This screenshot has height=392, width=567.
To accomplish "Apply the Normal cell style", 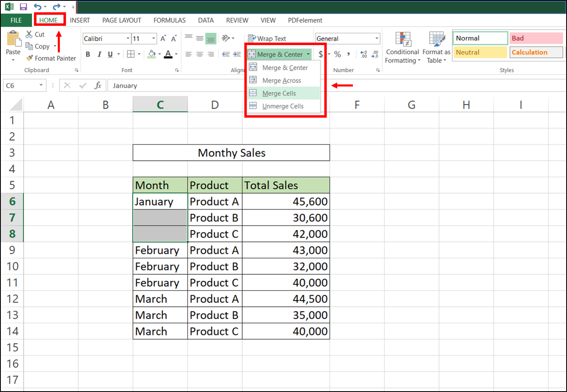I will 481,38.
